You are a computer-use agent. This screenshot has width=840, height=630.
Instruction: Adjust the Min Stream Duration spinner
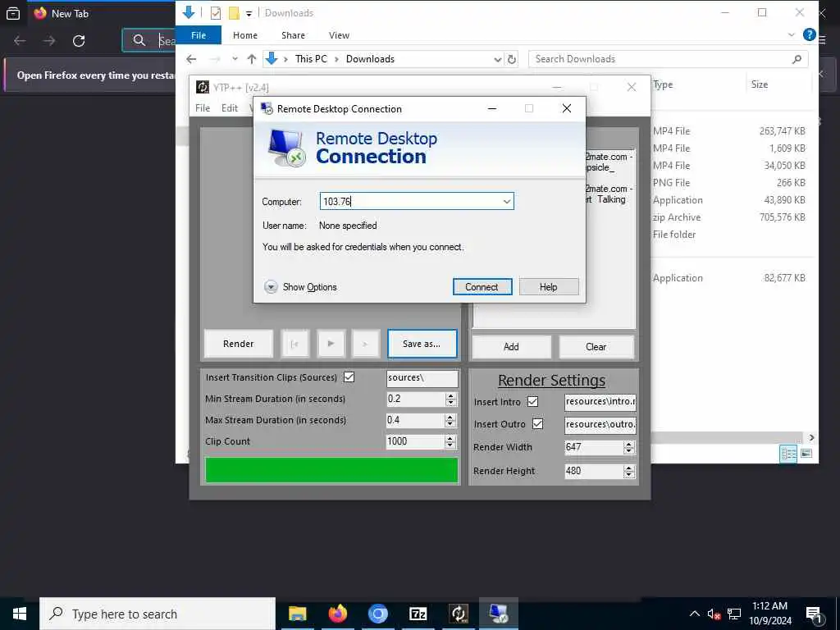click(450, 399)
